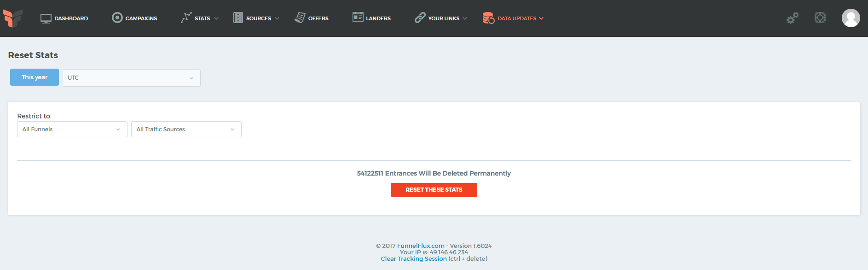Expand the Stats dropdown chevron
The image size is (868, 270).
(x=216, y=18)
